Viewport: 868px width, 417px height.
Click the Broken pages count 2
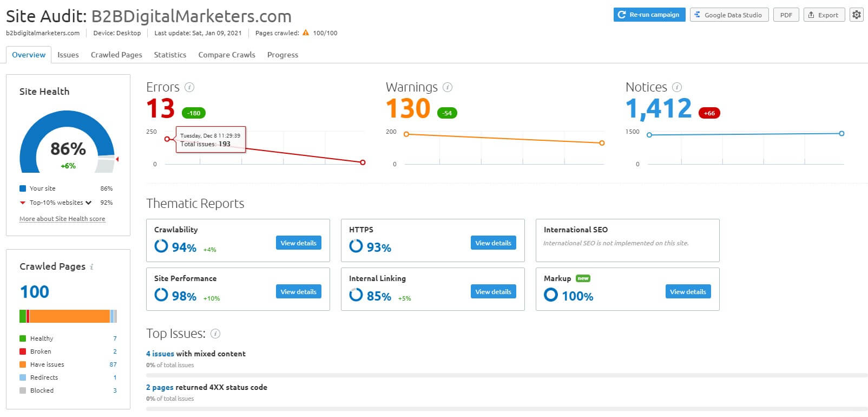[x=115, y=351]
